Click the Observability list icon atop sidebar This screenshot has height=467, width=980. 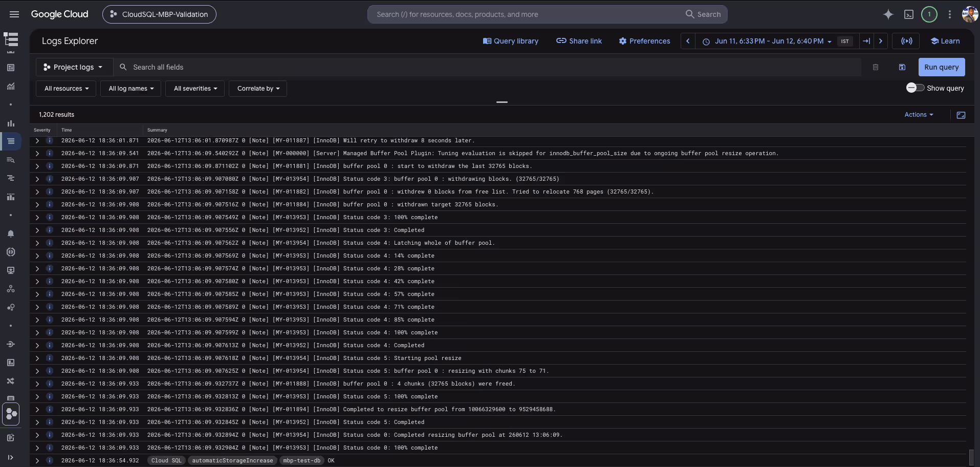pos(11,39)
